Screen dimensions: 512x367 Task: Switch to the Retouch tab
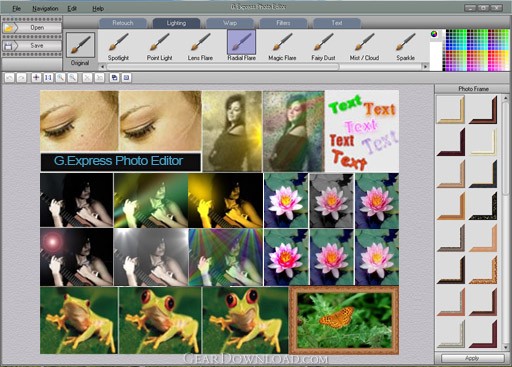click(x=123, y=23)
